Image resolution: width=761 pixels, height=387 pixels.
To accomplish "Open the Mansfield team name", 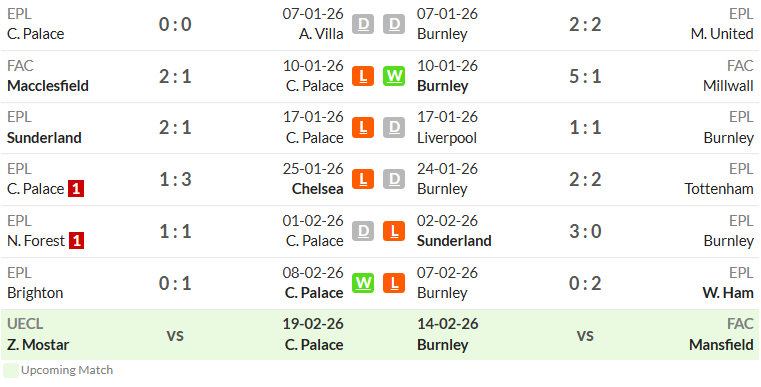I will pyautogui.click(x=721, y=344).
